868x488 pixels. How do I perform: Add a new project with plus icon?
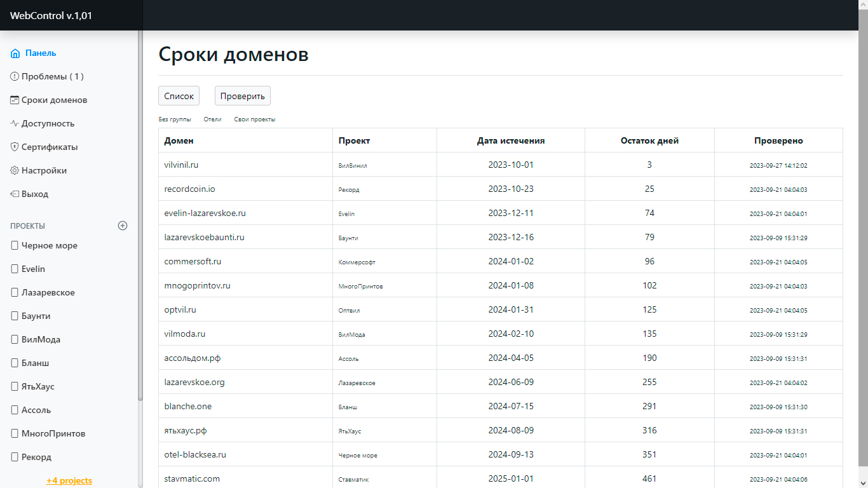[x=123, y=226]
